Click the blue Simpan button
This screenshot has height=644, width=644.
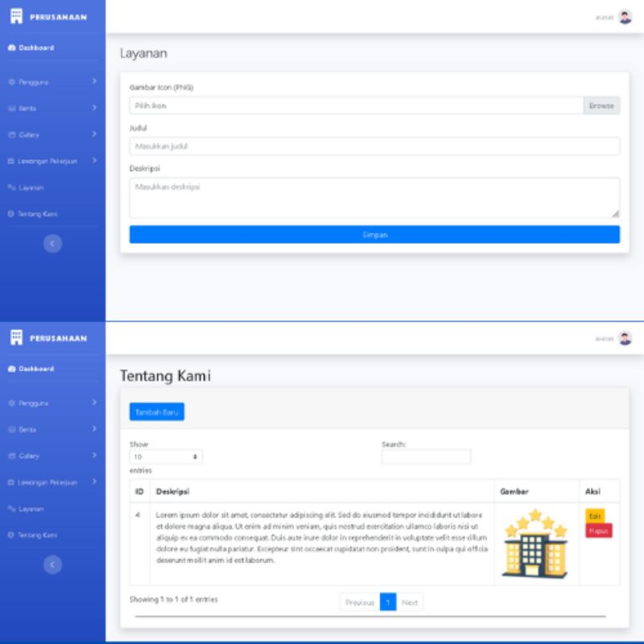click(x=374, y=234)
